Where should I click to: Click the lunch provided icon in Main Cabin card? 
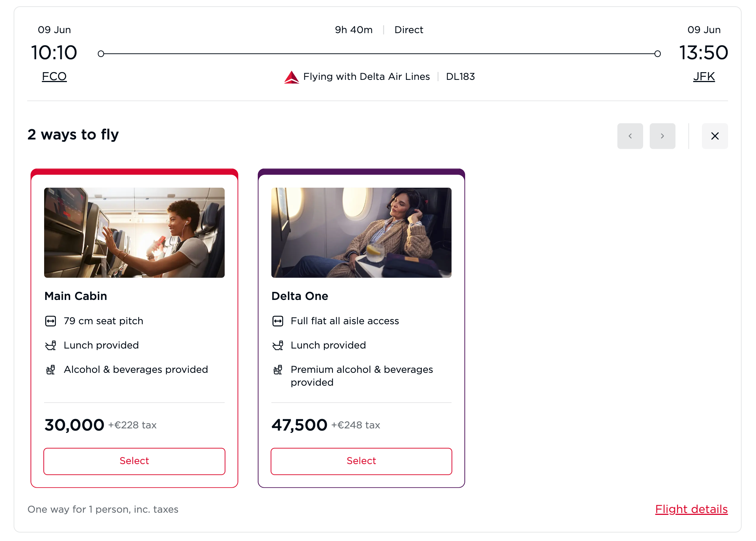51,345
